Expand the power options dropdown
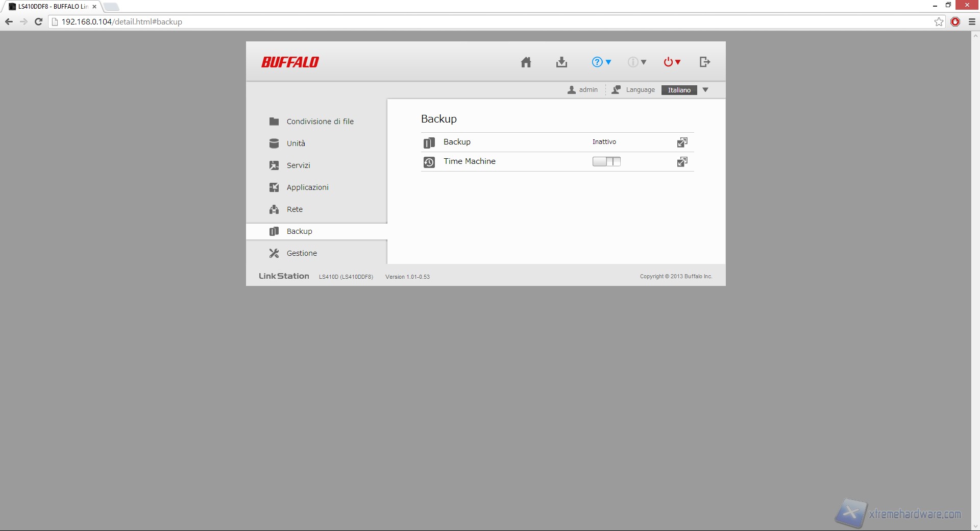 pyautogui.click(x=672, y=62)
